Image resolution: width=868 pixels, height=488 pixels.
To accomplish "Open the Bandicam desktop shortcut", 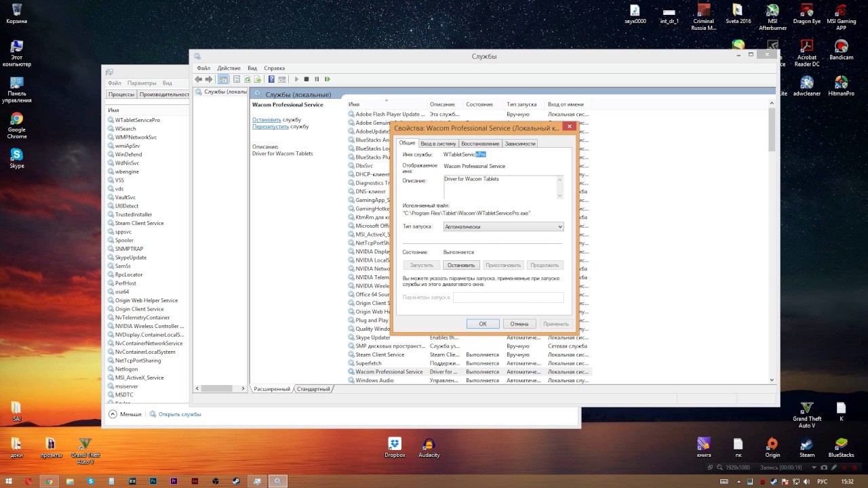I will click(842, 49).
